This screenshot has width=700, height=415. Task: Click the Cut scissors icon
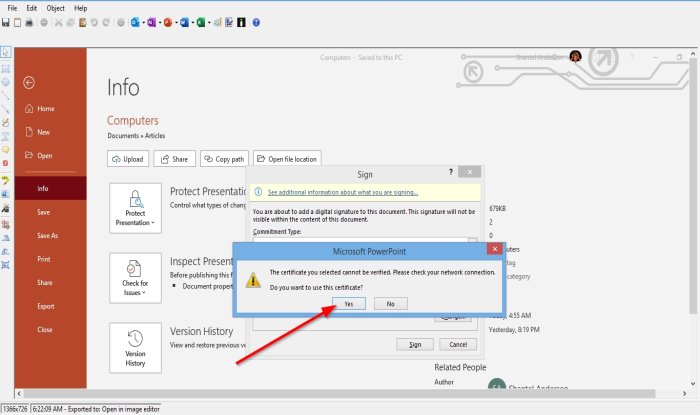[x=58, y=22]
